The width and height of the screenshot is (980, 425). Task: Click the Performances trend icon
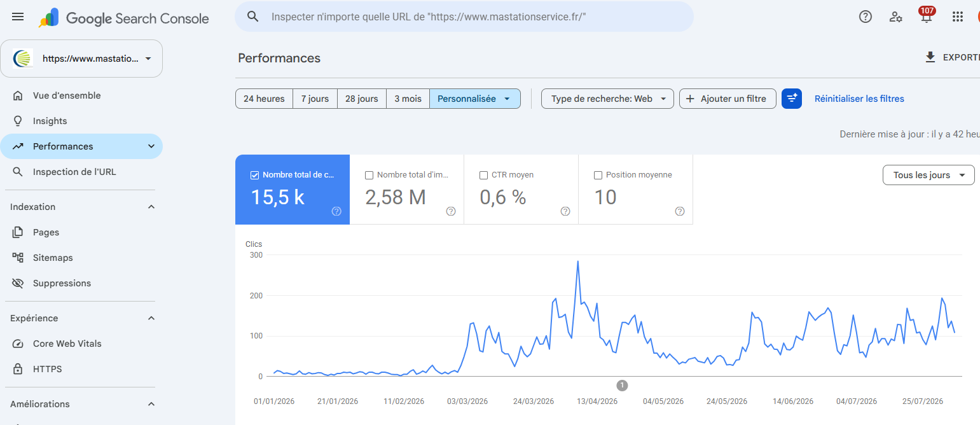(18, 146)
